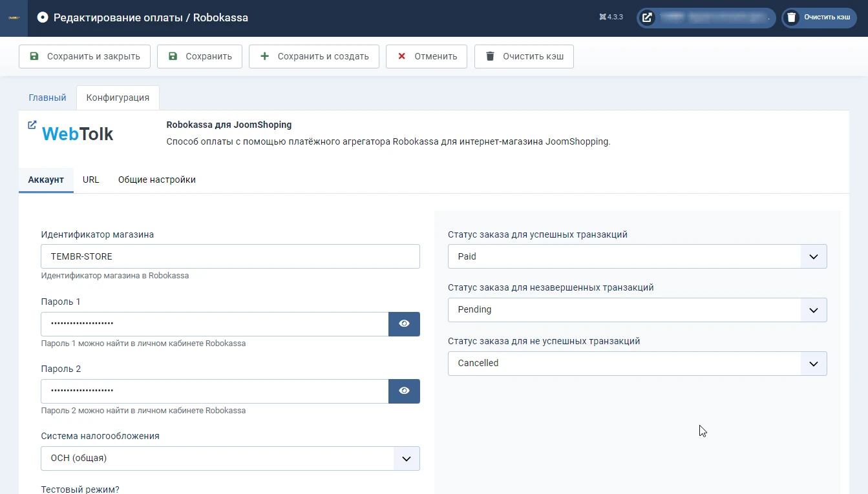The image size is (868, 494).
Task: Show Пароль 2 using the eye icon
Action: click(x=404, y=391)
